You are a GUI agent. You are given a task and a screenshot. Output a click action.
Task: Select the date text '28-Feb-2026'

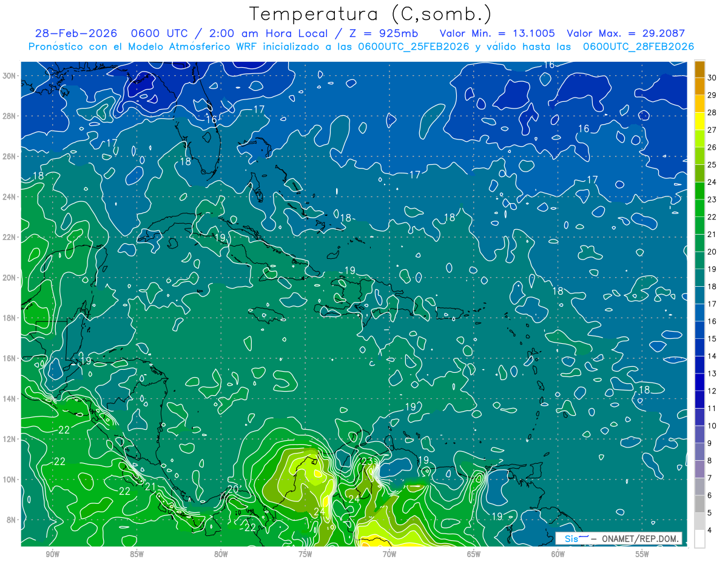pyautogui.click(x=76, y=33)
